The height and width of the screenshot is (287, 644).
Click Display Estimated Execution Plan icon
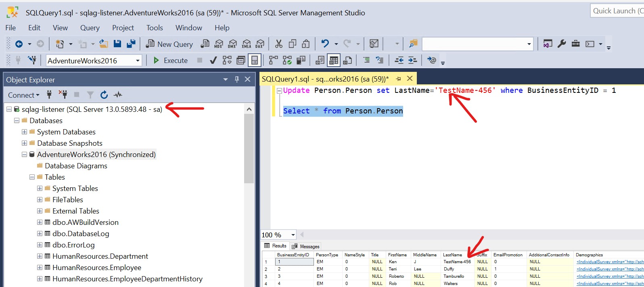click(227, 61)
